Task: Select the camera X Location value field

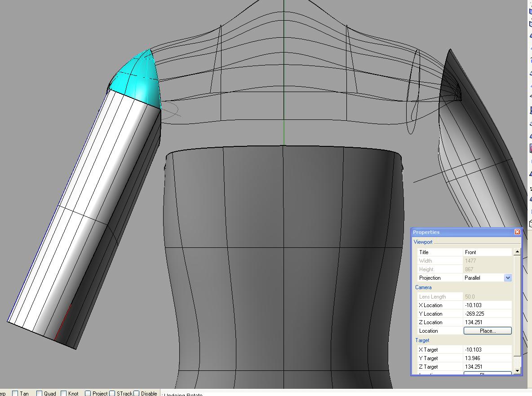Action: [x=487, y=305]
